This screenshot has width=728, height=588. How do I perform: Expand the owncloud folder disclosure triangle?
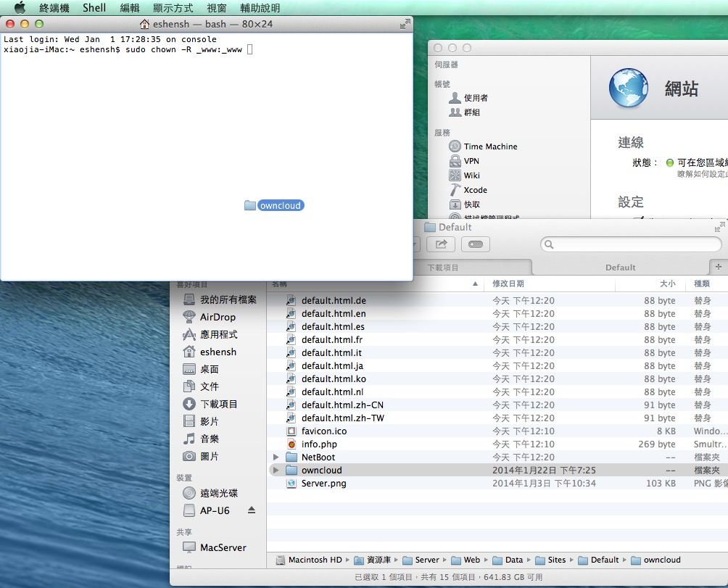point(276,471)
